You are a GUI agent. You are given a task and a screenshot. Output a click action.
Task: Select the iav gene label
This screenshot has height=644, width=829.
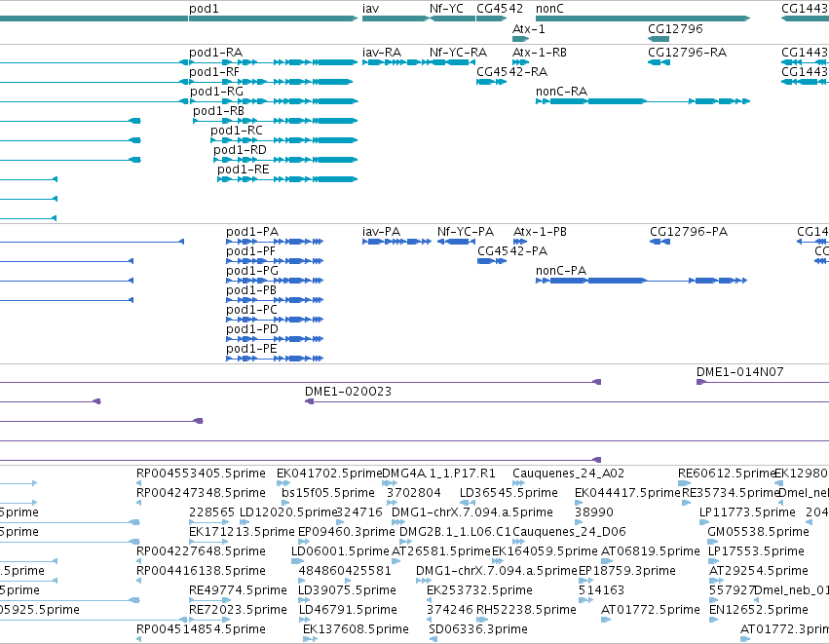point(370,9)
